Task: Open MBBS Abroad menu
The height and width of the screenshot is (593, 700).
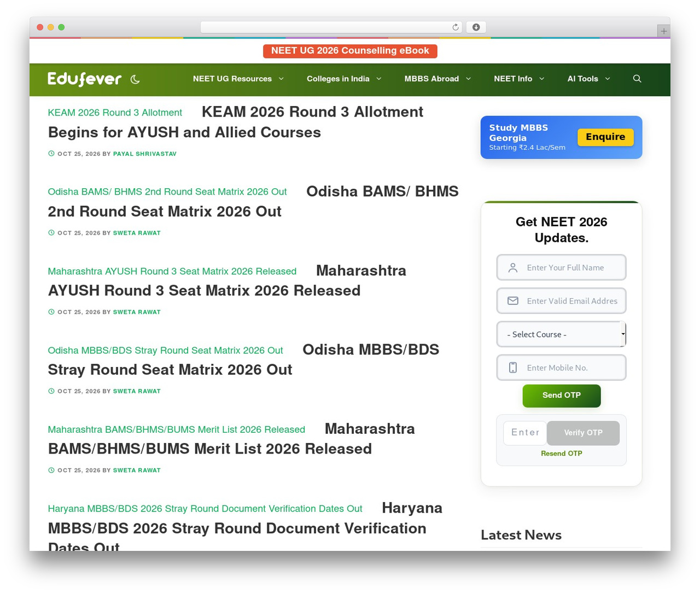Action: tap(431, 79)
